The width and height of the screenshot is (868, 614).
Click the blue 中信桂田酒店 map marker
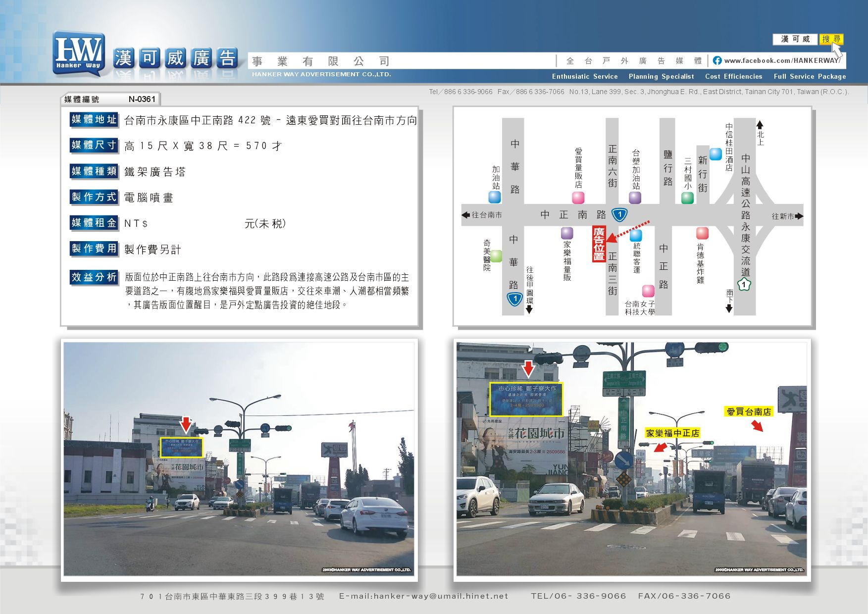click(x=715, y=154)
